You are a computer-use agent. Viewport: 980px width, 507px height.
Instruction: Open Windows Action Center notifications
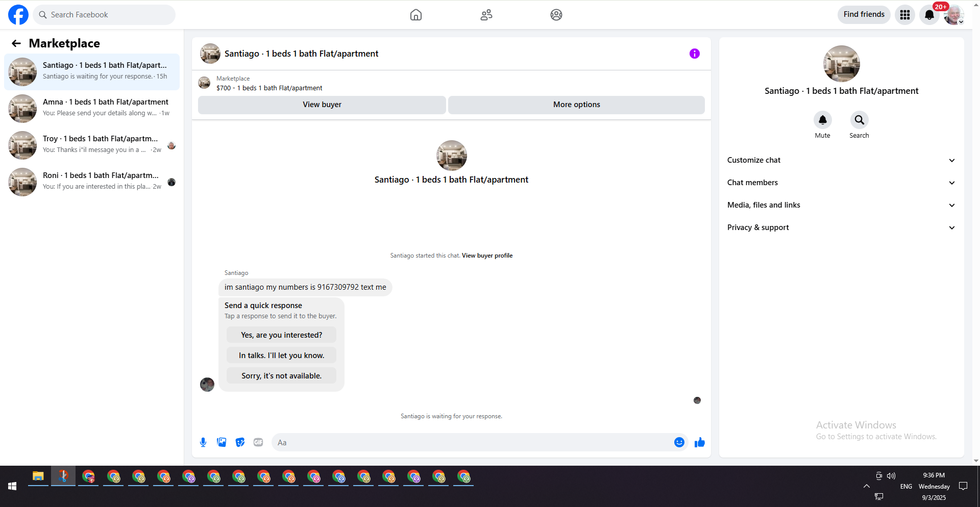click(963, 486)
